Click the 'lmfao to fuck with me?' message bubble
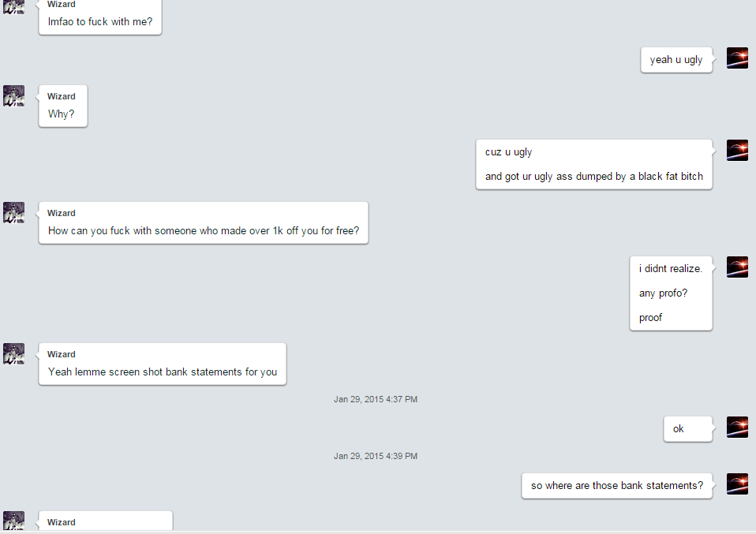This screenshot has width=756, height=534. [99, 17]
